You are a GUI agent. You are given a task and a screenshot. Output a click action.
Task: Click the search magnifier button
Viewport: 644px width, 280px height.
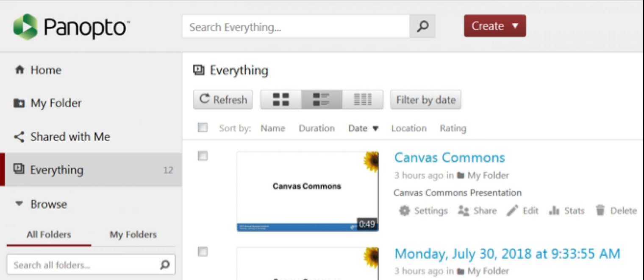click(x=422, y=27)
